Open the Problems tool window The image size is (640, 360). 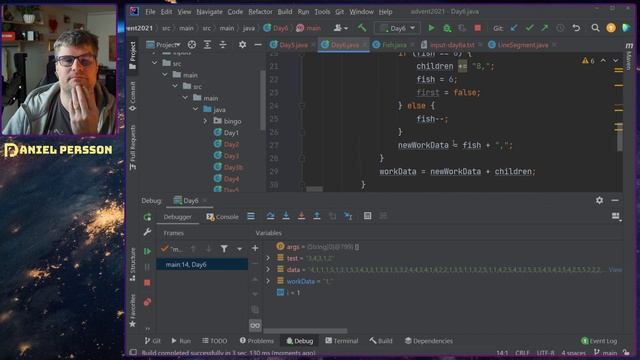point(256,341)
